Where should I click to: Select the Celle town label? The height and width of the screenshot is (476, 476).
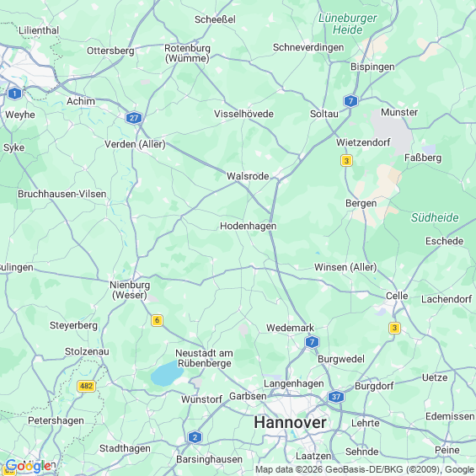[397, 296]
